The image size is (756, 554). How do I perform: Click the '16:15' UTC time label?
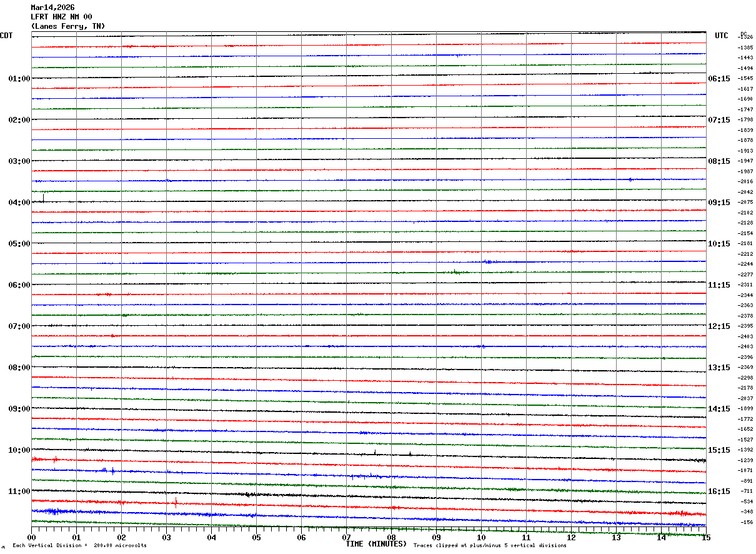pyautogui.click(x=719, y=491)
